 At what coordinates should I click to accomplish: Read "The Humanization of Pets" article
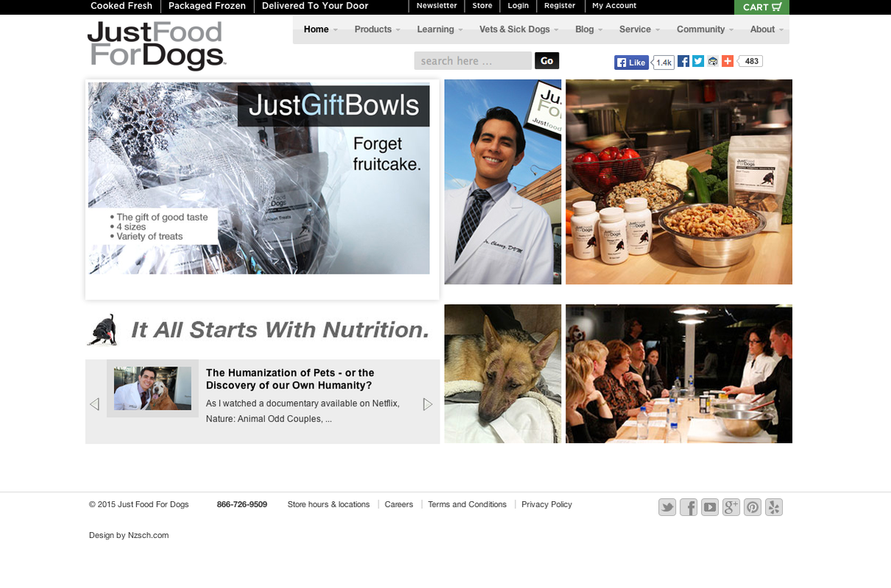coord(290,379)
